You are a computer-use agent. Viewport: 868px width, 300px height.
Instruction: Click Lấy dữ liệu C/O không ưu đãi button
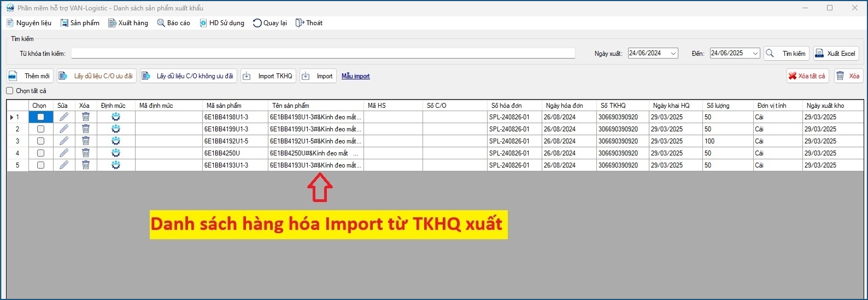pos(189,76)
